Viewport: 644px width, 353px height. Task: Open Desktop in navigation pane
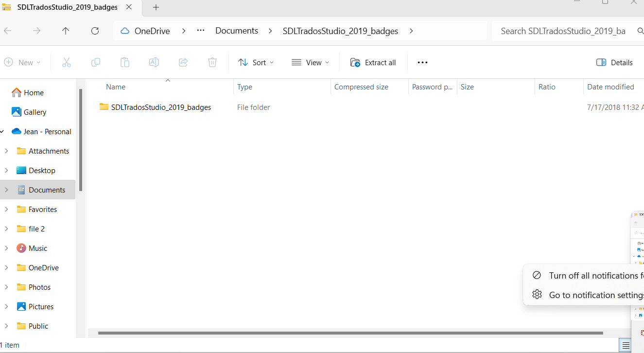click(36, 170)
